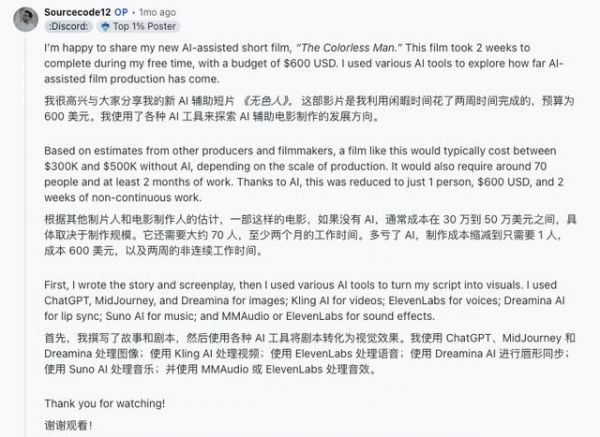Select the :Discord: user flair
The image size is (600, 437).
[66, 25]
